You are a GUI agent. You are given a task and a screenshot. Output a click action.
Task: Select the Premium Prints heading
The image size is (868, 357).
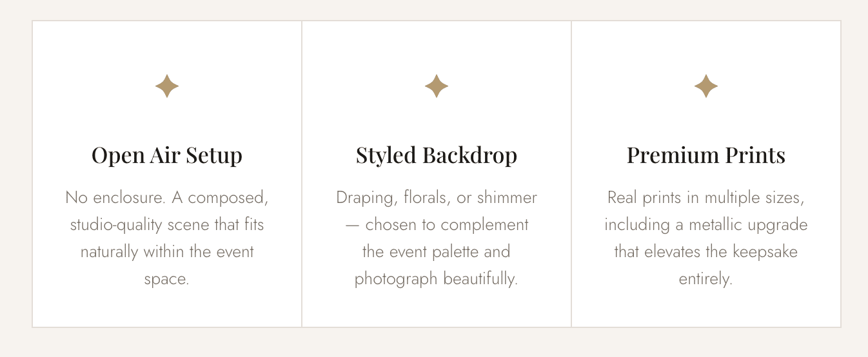[706, 155]
